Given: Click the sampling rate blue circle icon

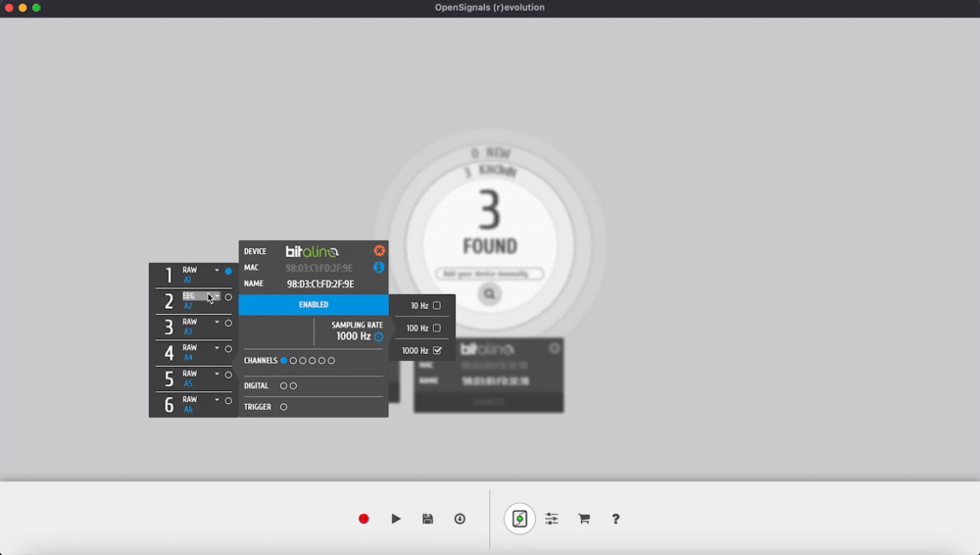Looking at the screenshot, I should tap(378, 336).
